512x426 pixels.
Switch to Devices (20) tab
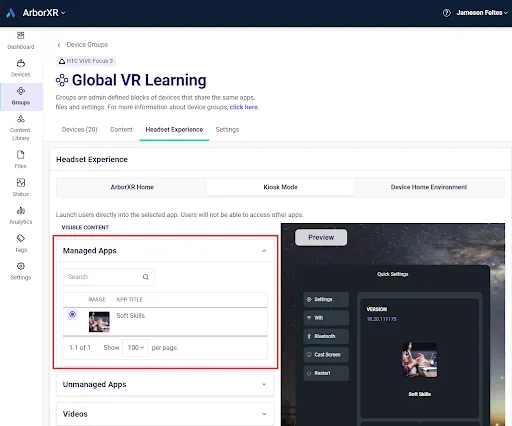coord(79,129)
